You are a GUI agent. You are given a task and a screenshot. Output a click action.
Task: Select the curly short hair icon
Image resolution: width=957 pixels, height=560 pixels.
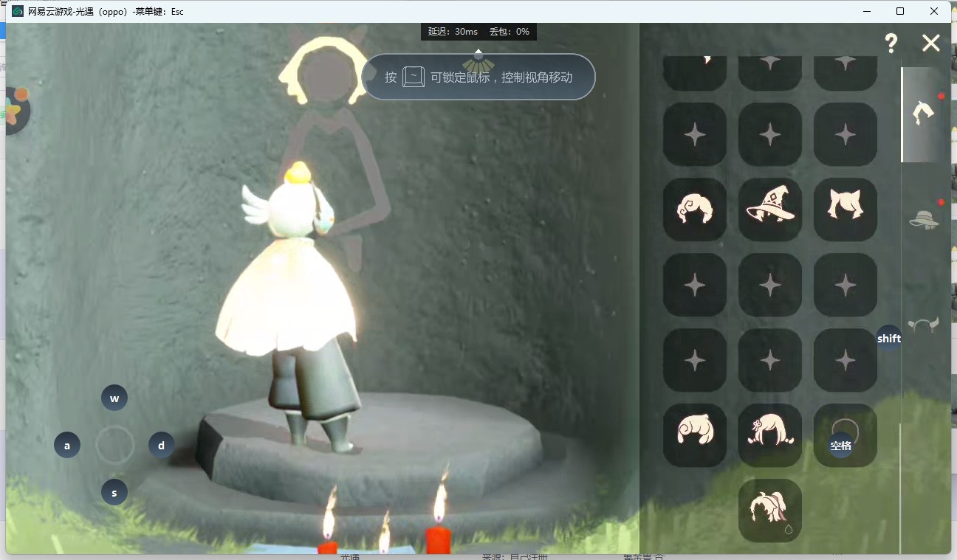pos(695,210)
